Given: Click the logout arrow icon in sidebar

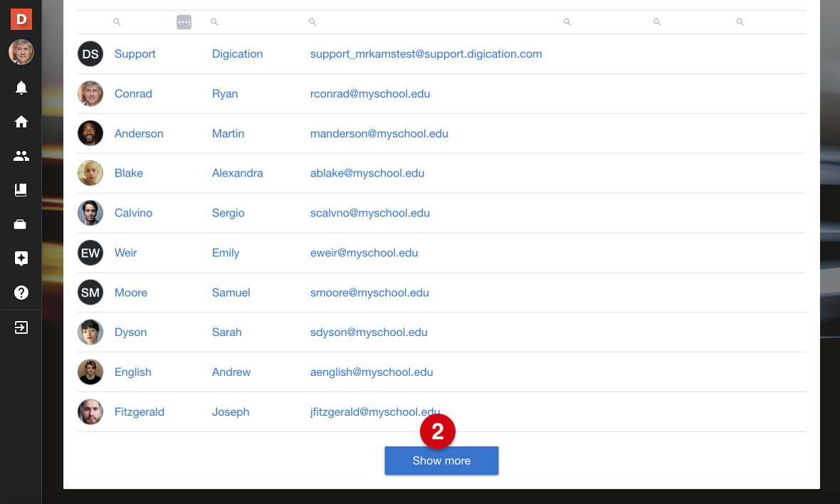Looking at the screenshot, I should [x=21, y=327].
